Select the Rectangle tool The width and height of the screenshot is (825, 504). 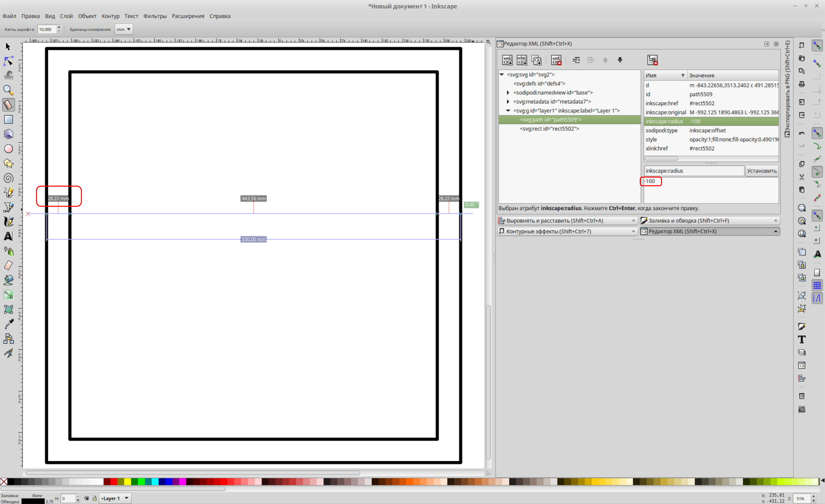8,119
